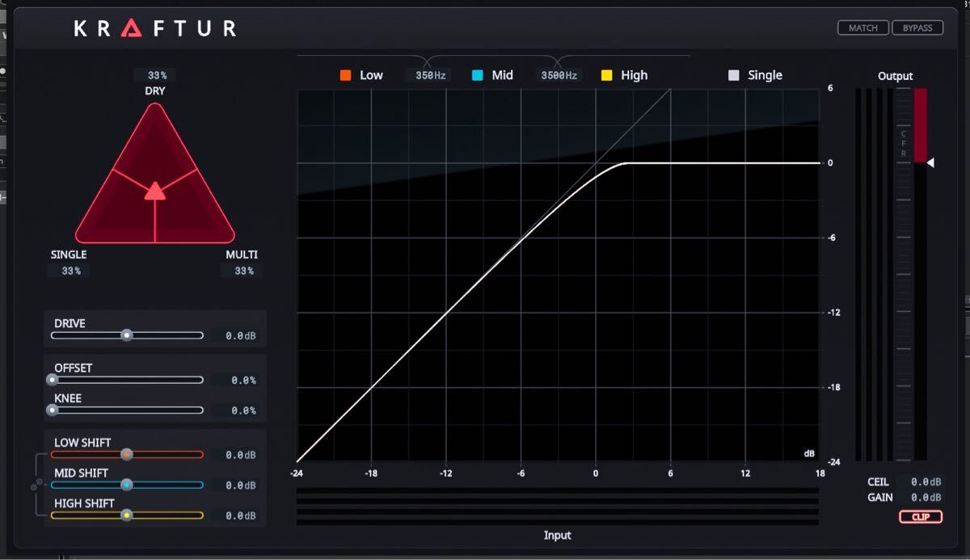
Task: Click the input level meter bars
Action: pos(558,507)
